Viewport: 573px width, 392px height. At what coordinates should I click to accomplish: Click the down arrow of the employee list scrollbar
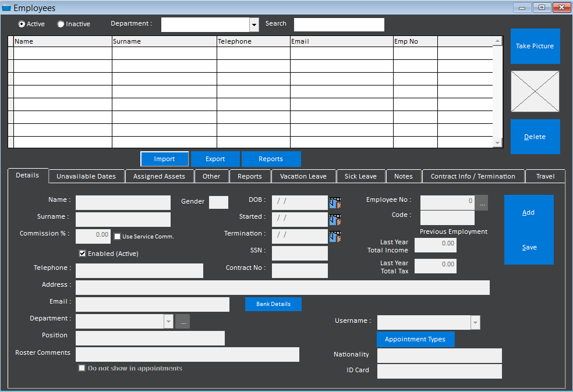click(497, 142)
